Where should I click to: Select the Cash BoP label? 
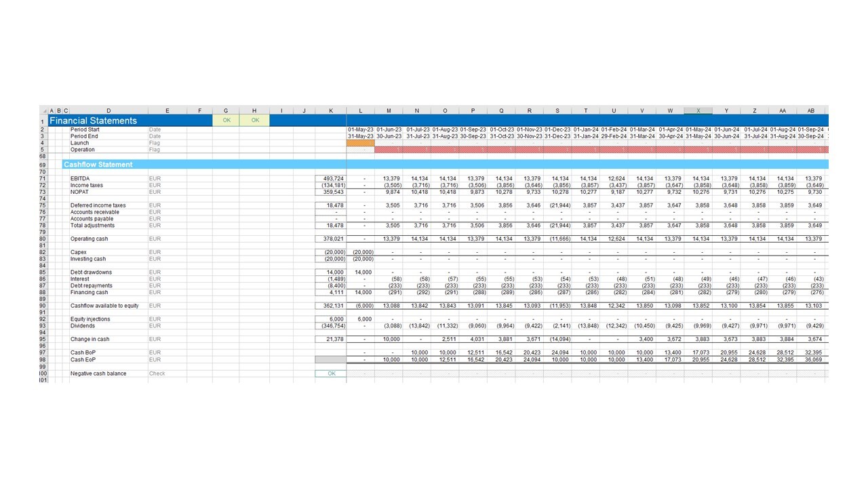pyautogui.click(x=83, y=352)
